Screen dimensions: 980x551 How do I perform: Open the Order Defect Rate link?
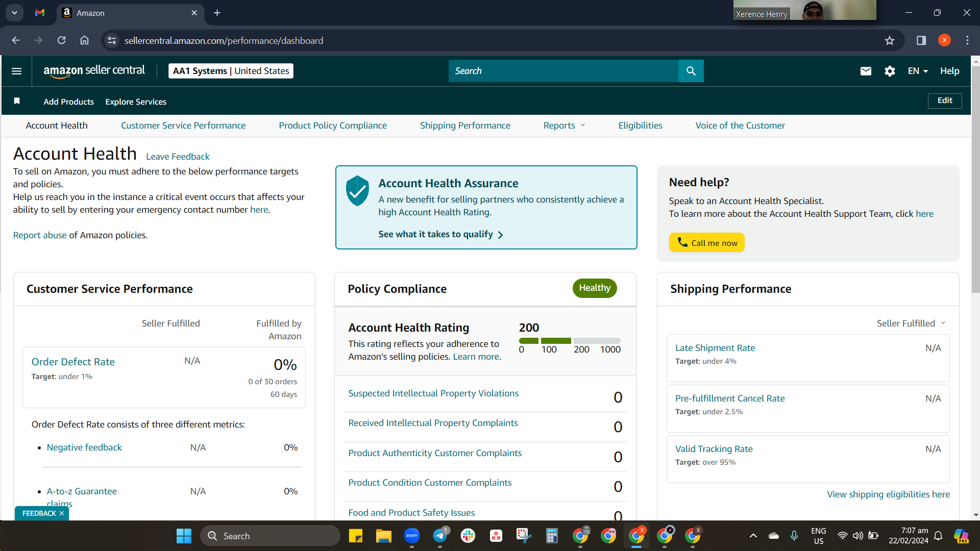click(x=73, y=362)
